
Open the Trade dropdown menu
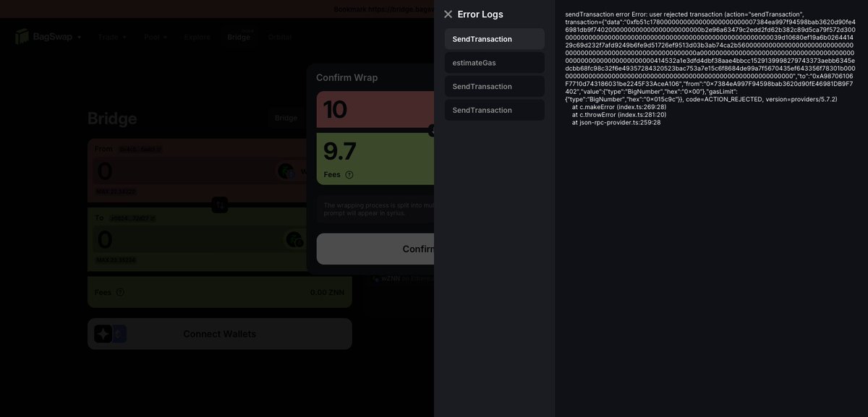(112, 37)
